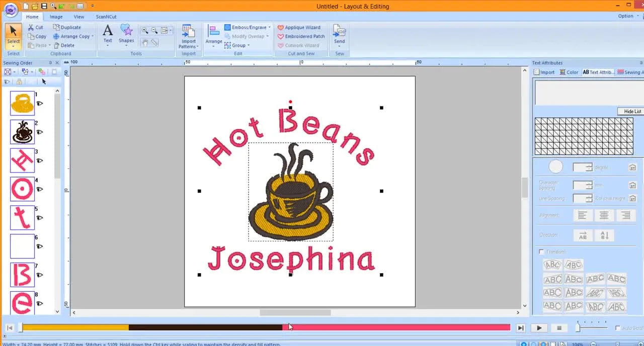Open the View ribbon tab
The height and width of the screenshot is (346, 644).
[79, 17]
